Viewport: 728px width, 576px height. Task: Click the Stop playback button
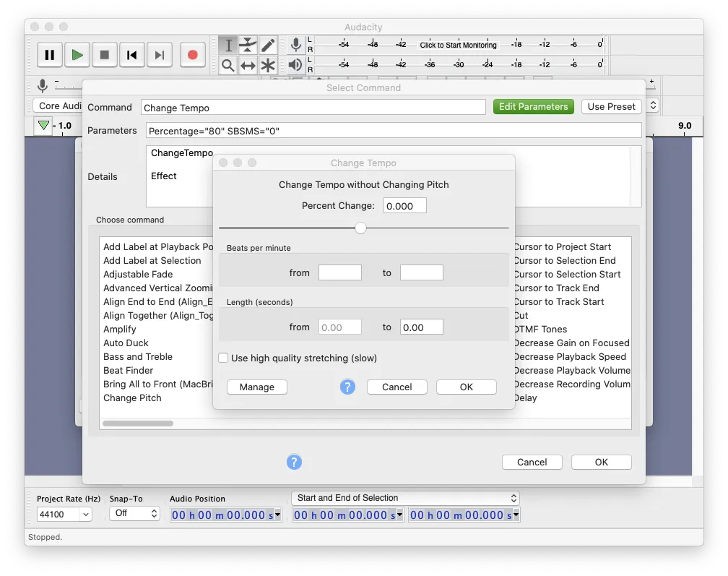[105, 55]
